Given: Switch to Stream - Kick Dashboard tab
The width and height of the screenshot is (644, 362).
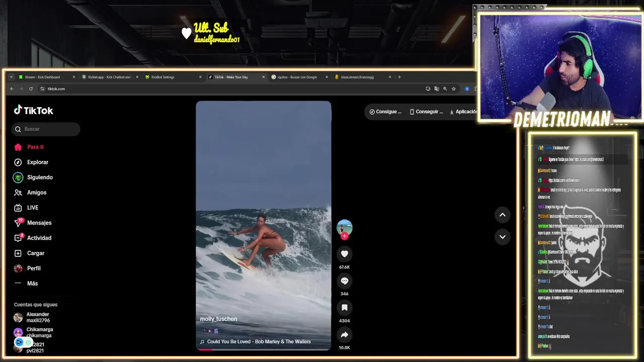Looking at the screenshot, I should coord(47,77).
